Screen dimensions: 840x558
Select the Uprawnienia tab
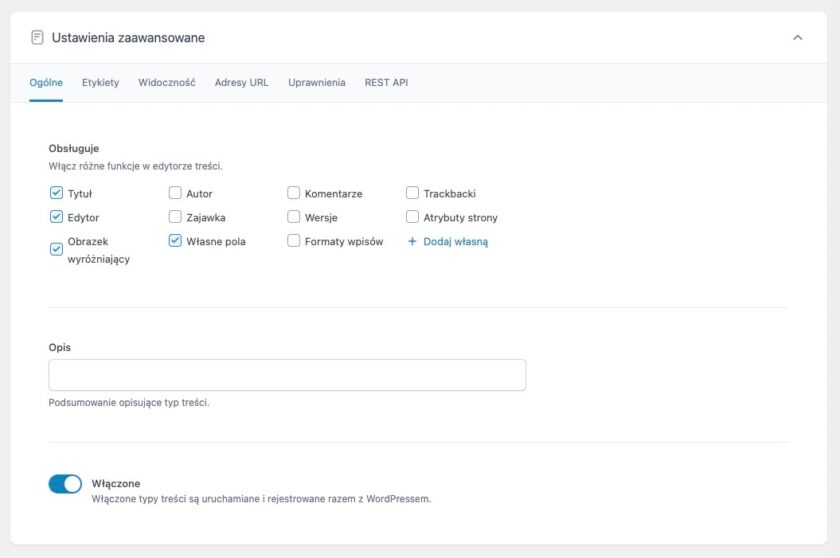pyautogui.click(x=317, y=82)
